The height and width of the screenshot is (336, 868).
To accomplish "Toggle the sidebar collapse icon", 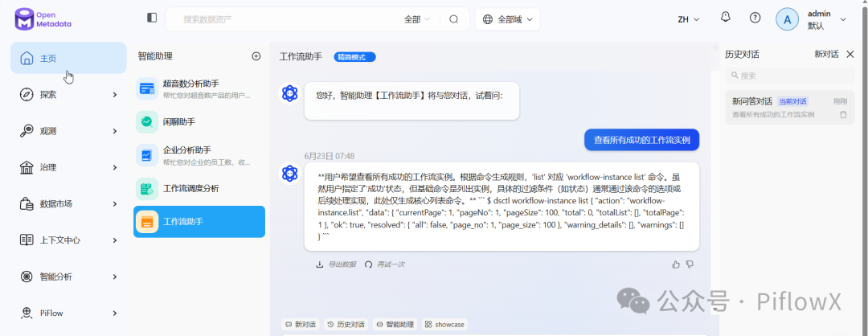I will tap(152, 18).
